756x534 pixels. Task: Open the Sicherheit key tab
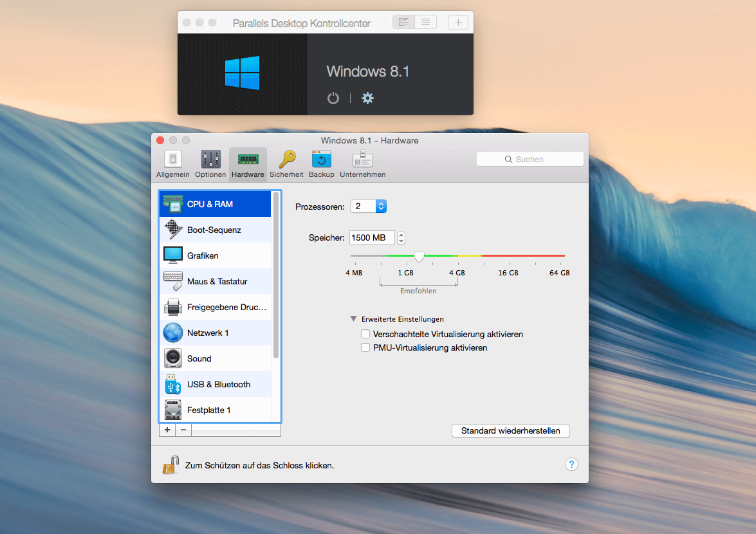pos(286,164)
